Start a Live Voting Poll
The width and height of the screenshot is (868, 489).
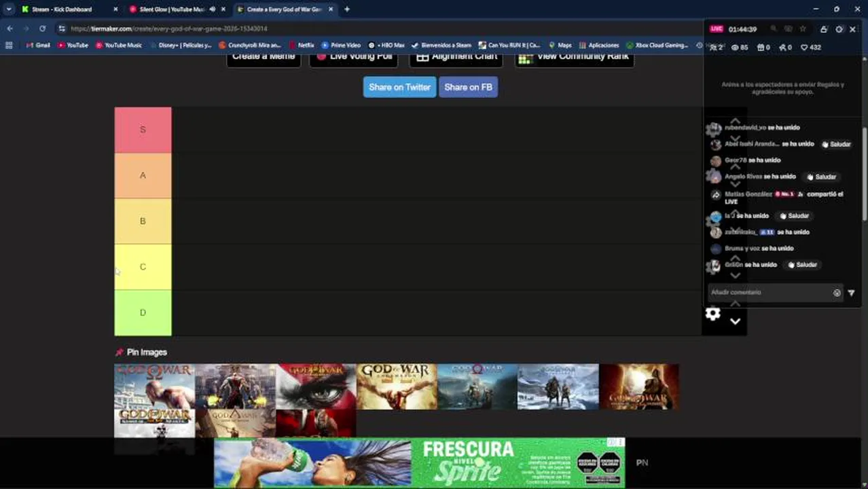(x=354, y=57)
